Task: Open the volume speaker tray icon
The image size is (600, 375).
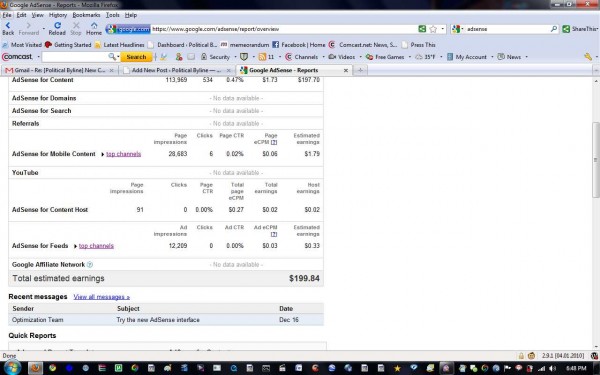Action: (x=552, y=368)
